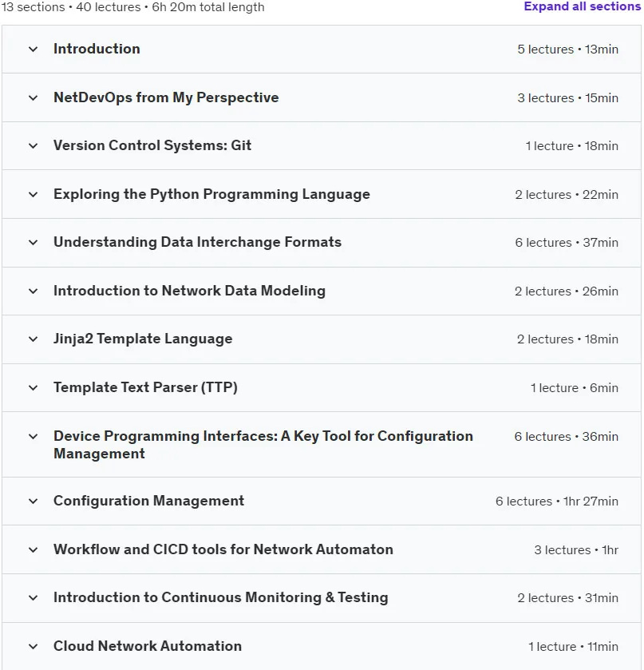Open the Configuration Management section chevron
644x670 pixels.
click(x=33, y=501)
